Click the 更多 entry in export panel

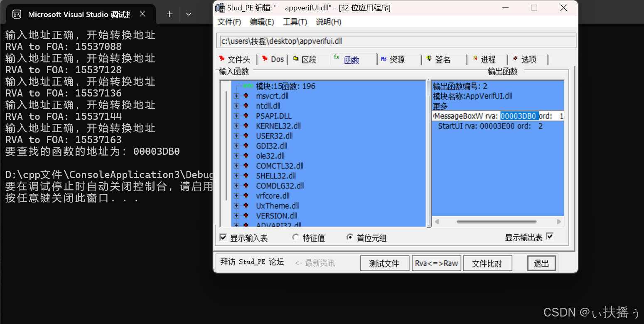tap(440, 106)
